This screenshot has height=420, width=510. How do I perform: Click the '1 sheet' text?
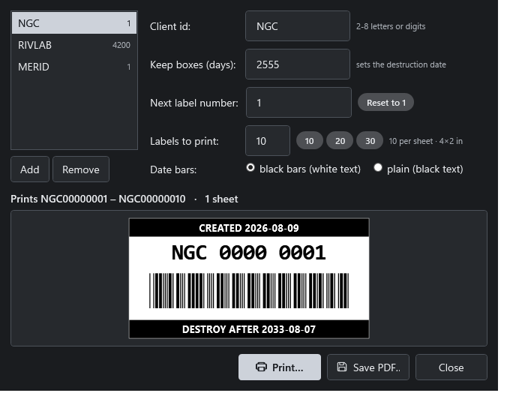tap(221, 199)
